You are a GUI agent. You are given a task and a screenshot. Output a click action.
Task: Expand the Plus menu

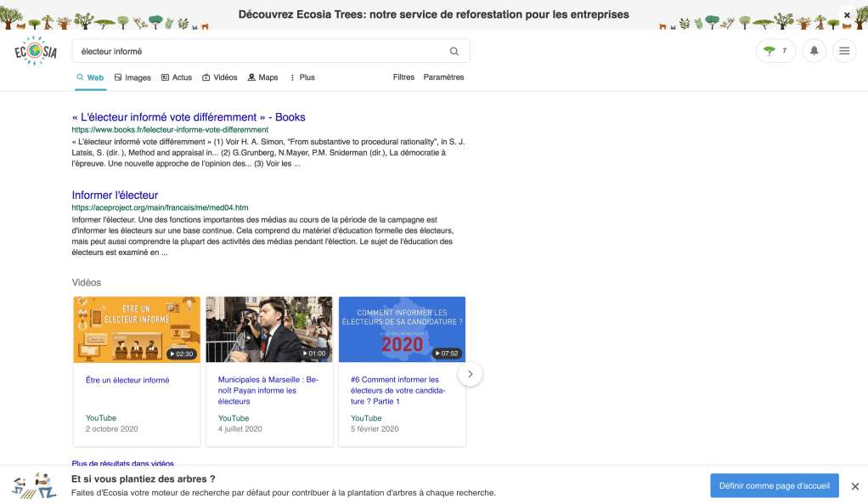[x=302, y=77]
